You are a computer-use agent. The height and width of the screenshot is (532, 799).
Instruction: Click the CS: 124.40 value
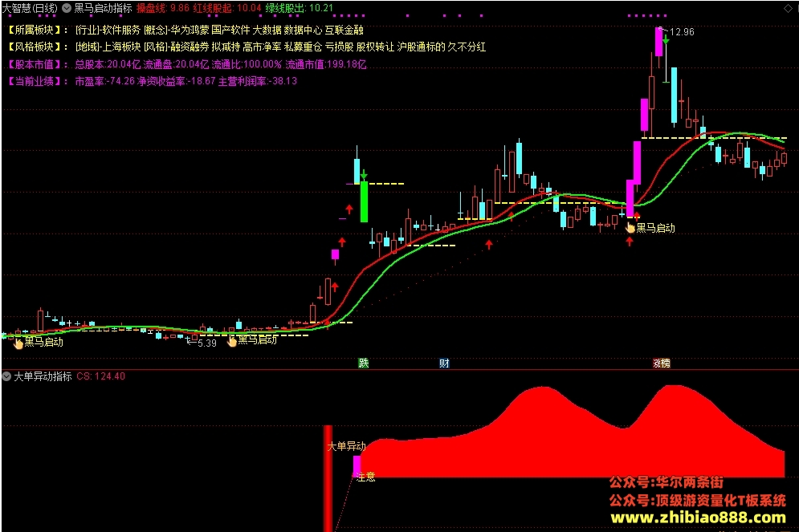[101, 376]
